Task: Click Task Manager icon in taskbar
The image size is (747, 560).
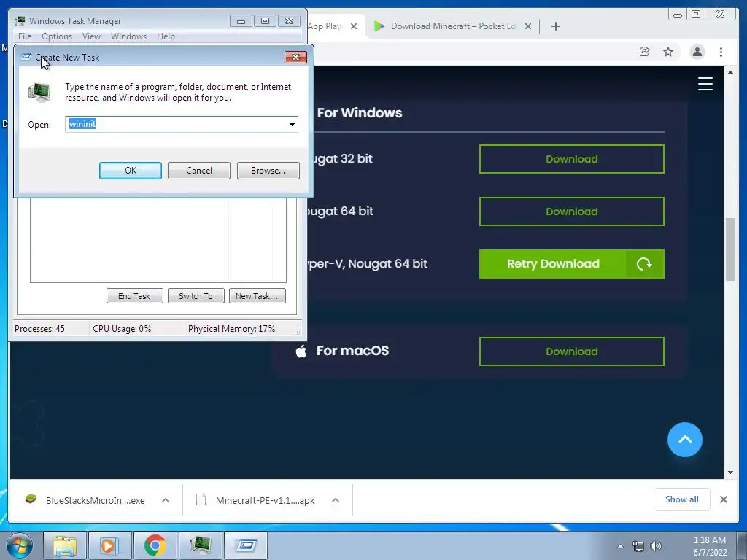Action: click(200, 545)
